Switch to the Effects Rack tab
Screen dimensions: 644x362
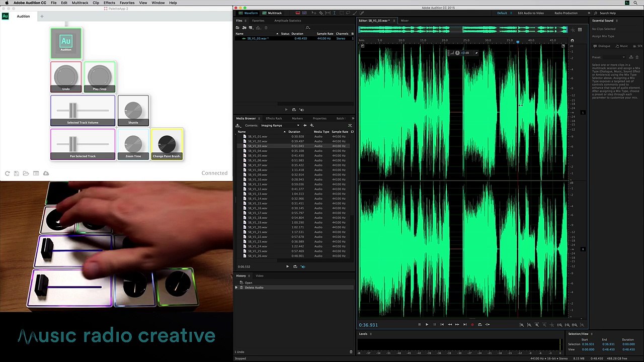click(274, 119)
